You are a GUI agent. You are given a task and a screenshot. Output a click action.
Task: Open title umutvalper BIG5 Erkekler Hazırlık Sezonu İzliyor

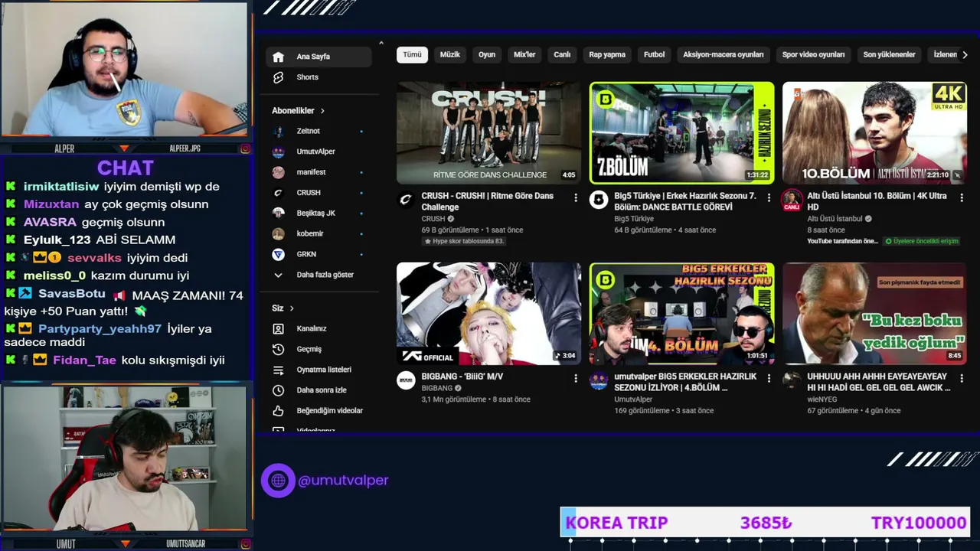[x=685, y=382]
